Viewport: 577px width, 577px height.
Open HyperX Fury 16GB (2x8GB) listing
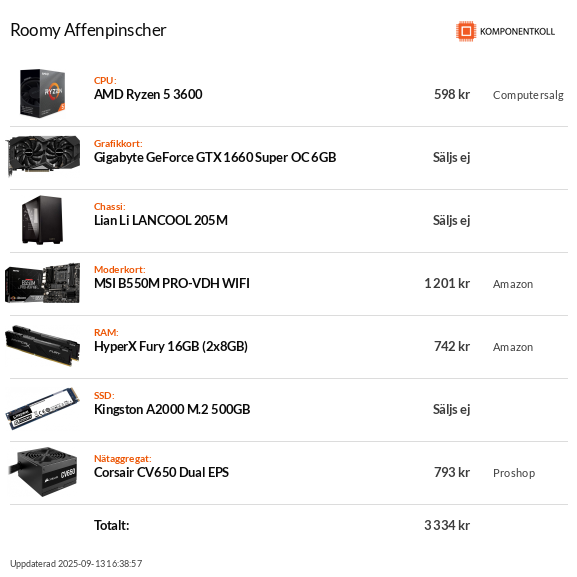[171, 347]
